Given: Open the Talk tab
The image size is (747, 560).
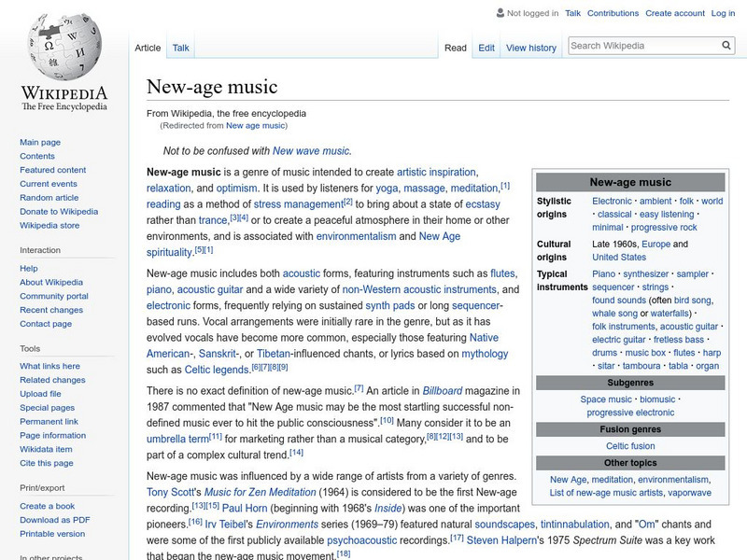Looking at the screenshot, I should tap(180, 48).
